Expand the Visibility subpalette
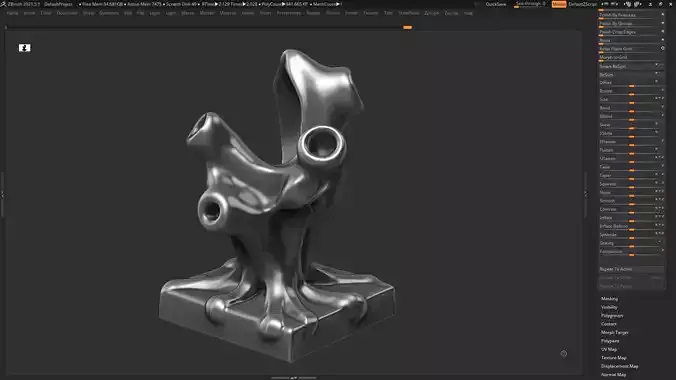The image size is (676, 380). point(609,307)
